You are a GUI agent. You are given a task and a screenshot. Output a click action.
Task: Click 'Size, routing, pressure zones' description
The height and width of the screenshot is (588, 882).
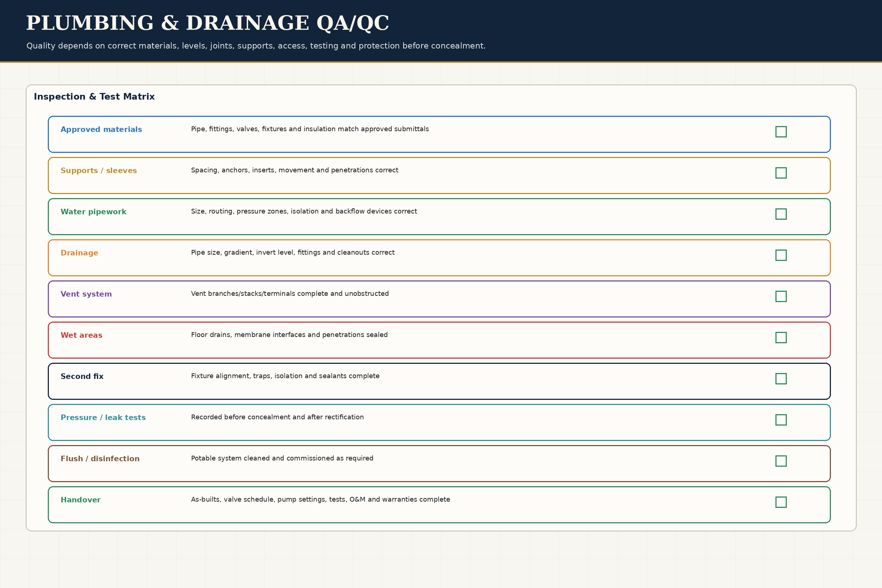(x=304, y=212)
